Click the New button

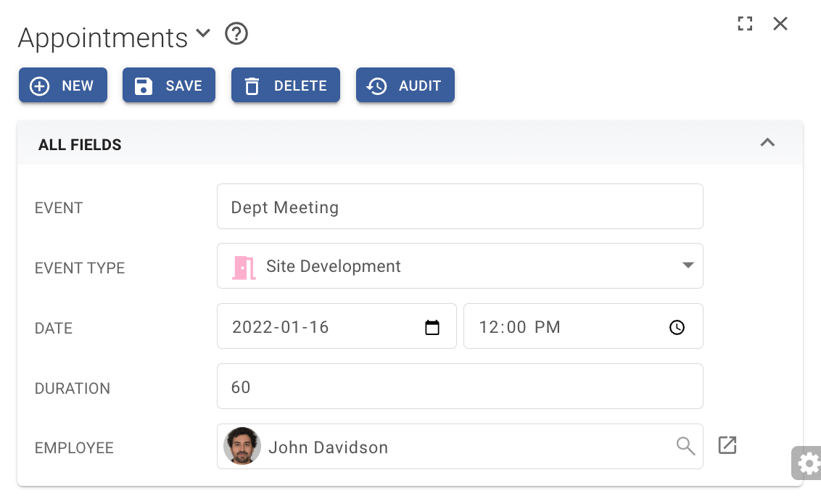point(63,86)
